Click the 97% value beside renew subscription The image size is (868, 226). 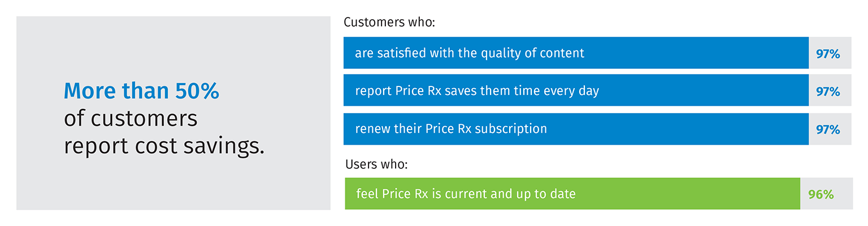(x=828, y=129)
